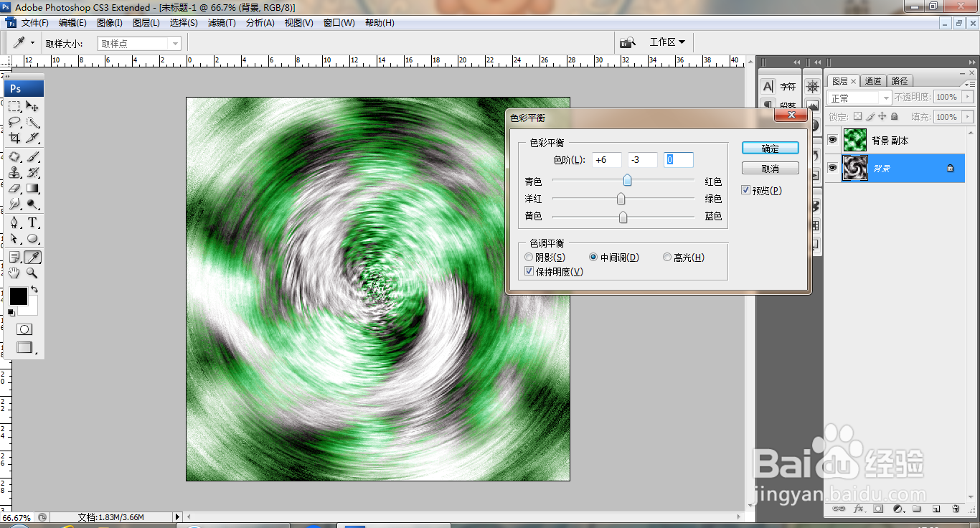This screenshot has height=528, width=980.
Task: Open the 滤镜(T) menu
Action: (x=222, y=23)
